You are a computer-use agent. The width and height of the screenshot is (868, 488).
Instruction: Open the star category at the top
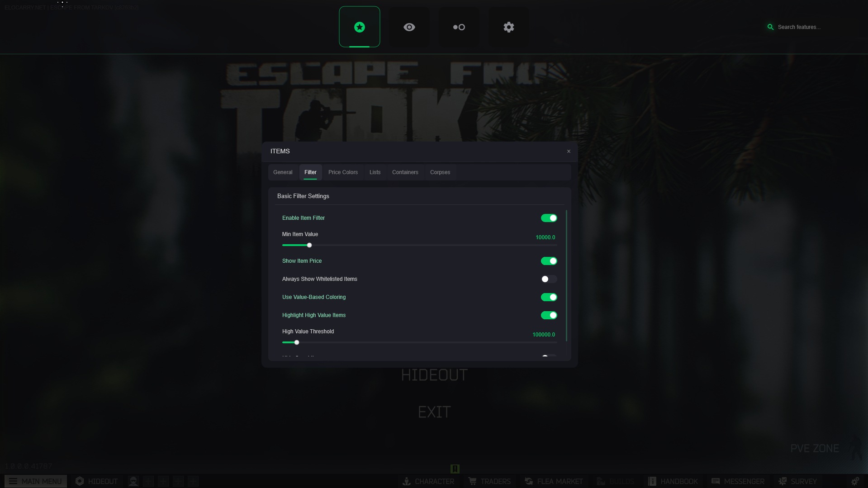[359, 27]
